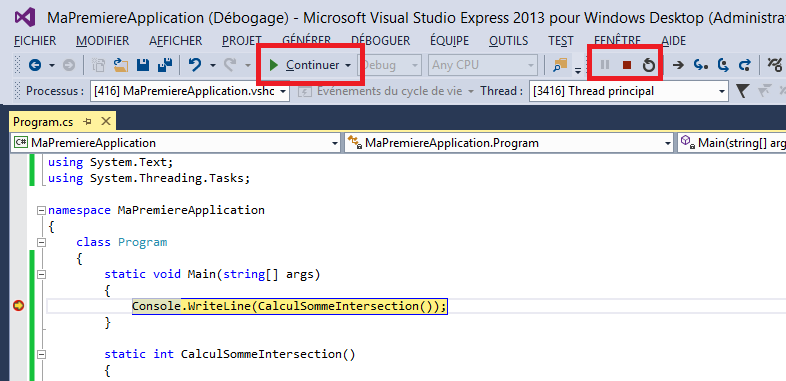Save the current file with the single floppy icon

(x=143, y=65)
